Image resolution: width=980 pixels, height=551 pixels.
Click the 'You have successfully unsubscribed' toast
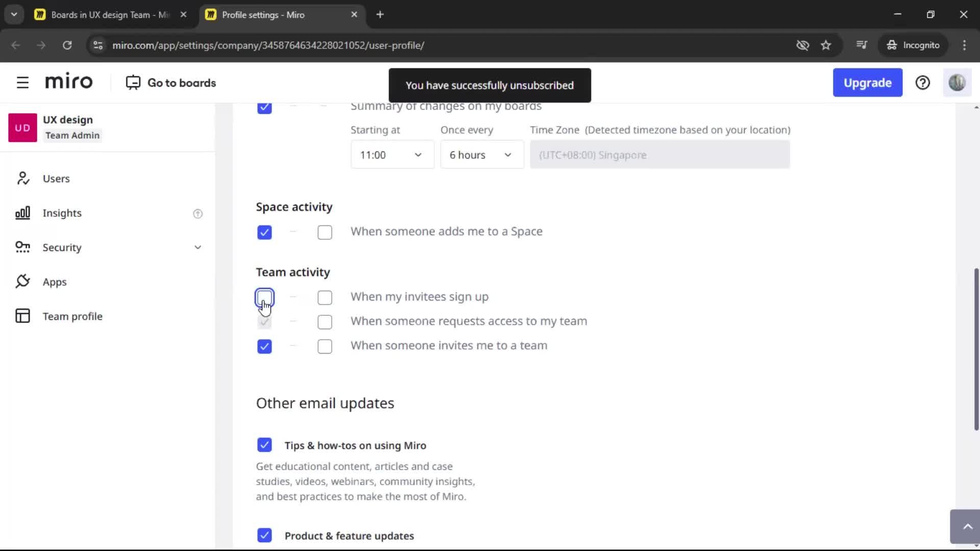coord(489,85)
